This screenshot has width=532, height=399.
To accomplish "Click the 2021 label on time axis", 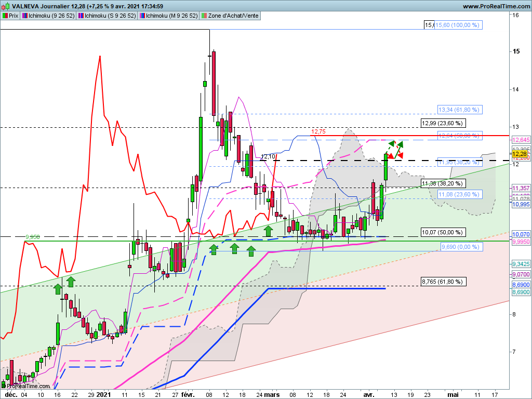I will [103, 395].
